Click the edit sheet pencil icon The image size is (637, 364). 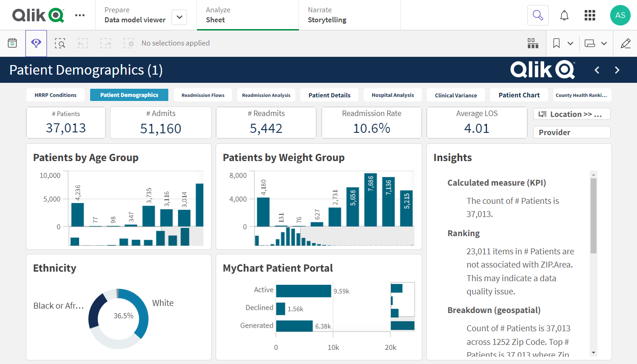[626, 43]
